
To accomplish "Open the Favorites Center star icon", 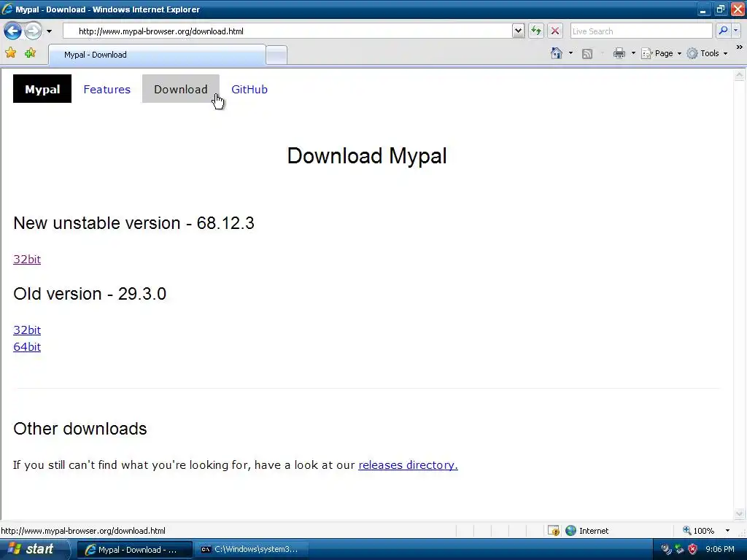I will pos(10,52).
